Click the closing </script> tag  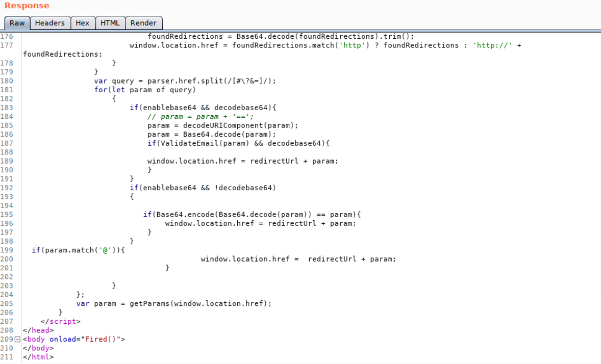point(61,322)
